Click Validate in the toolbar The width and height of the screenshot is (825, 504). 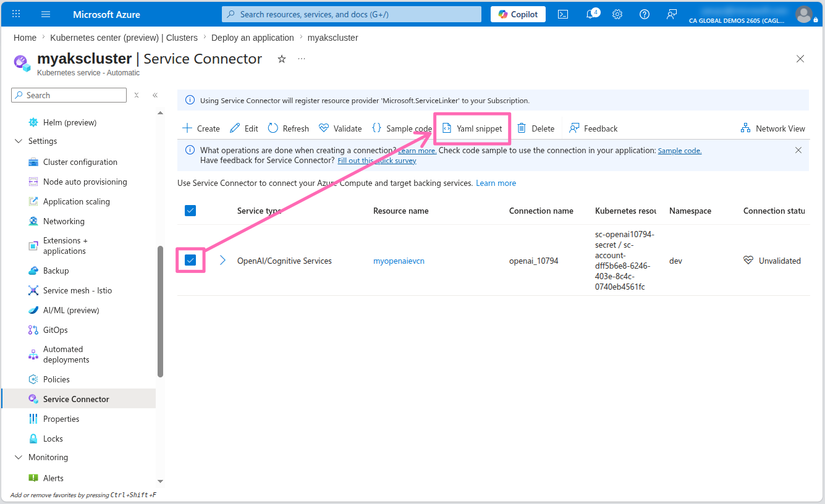point(340,128)
